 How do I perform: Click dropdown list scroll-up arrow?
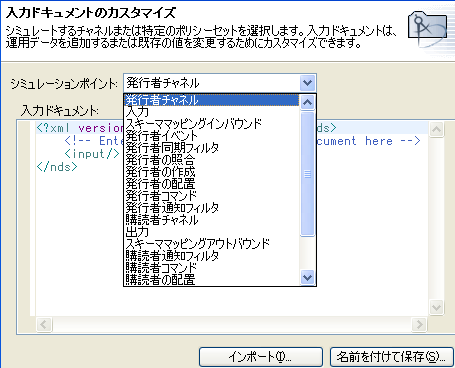(x=307, y=102)
